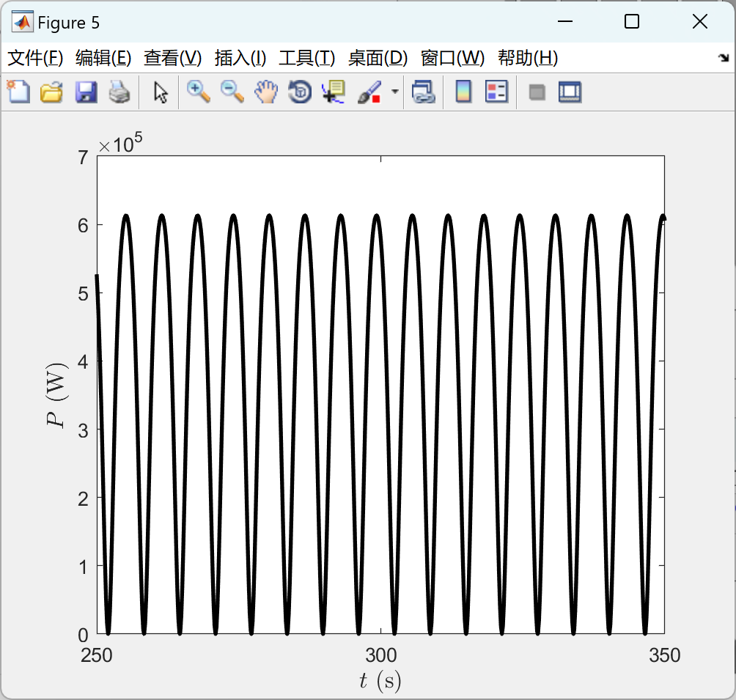Minimize the Figure 5 window
This screenshot has height=700, width=736.
coord(565,21)
